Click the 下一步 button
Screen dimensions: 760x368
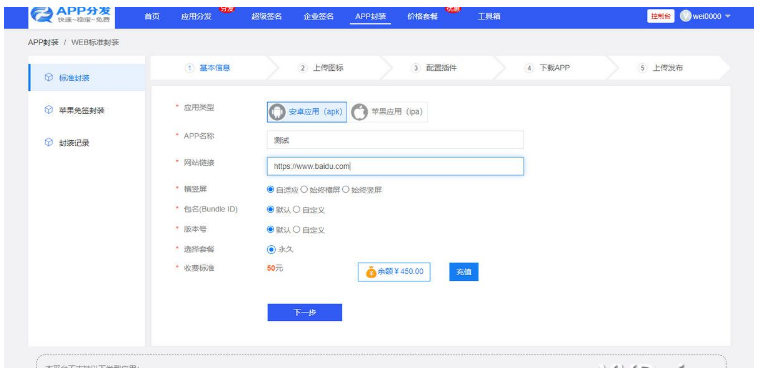pos(304,312)
